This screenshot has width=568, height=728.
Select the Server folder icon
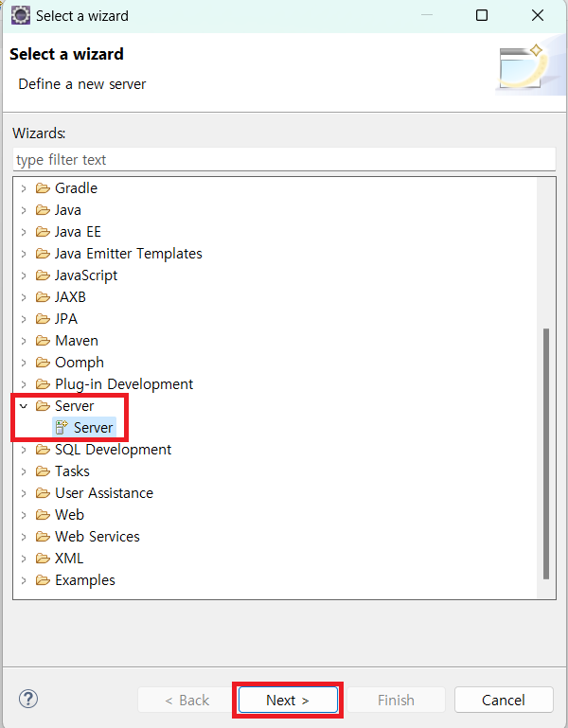(43, 406)
